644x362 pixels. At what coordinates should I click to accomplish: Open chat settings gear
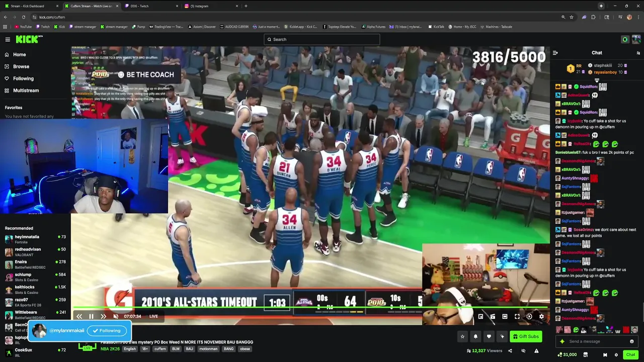(x=616, y=354)
